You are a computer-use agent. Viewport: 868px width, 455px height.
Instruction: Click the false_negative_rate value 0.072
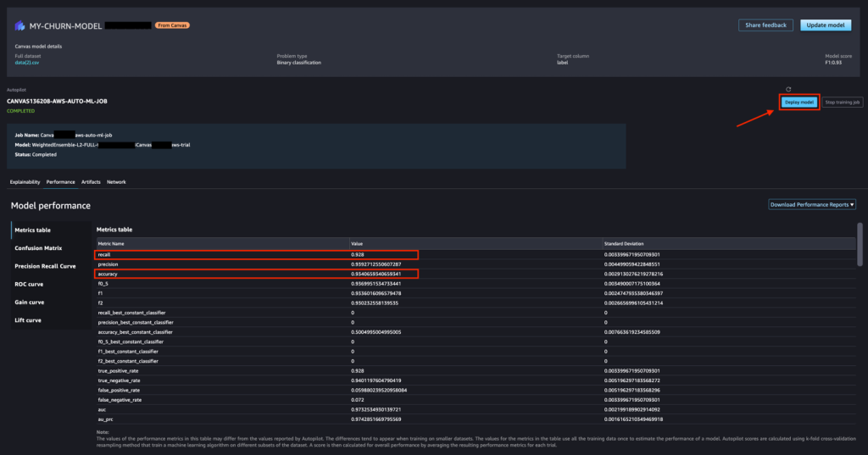pos(357,400)
